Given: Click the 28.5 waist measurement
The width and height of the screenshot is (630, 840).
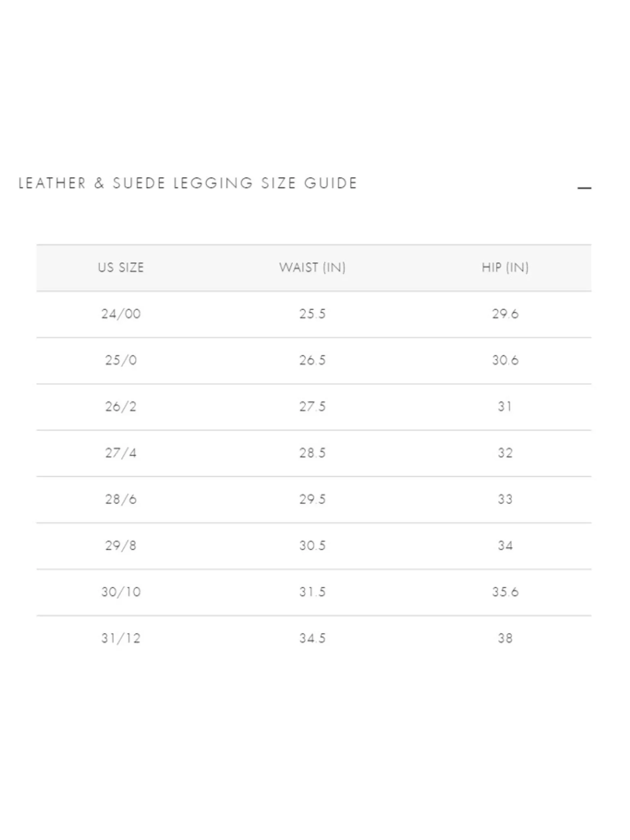Looking at the screenshot, I should click(312, 453).
